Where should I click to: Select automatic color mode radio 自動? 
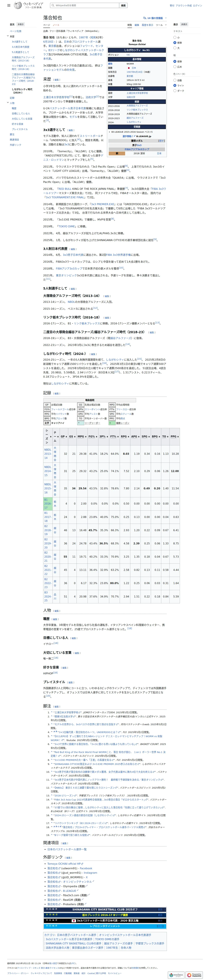(175, 80)
